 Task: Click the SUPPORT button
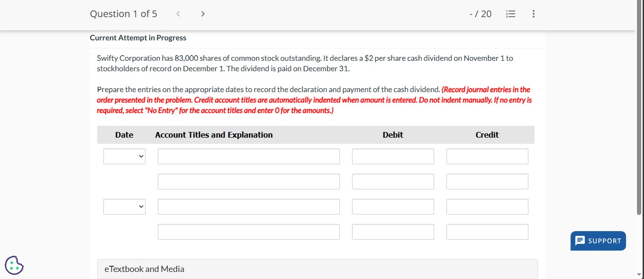coord(598,241)
